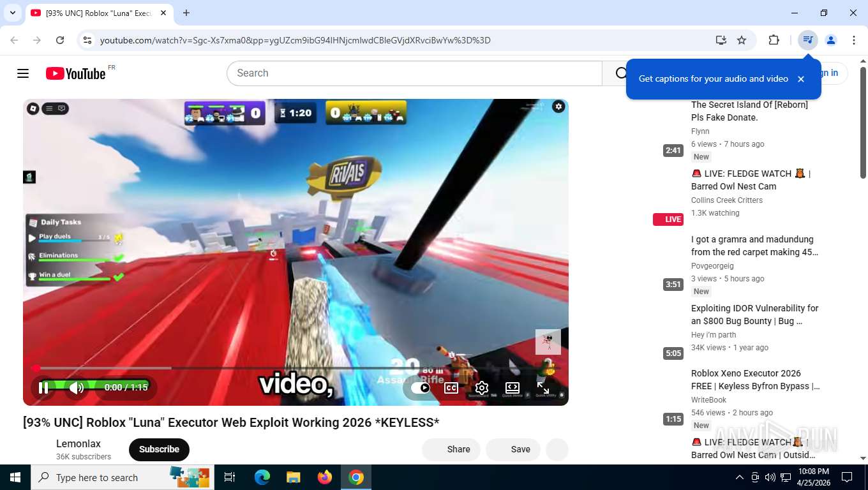Mute the video with the speaker icon

coord(77,387)
